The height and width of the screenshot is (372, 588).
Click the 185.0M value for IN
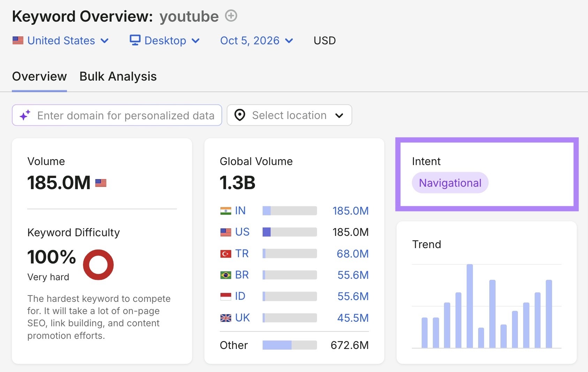click(x=350, y=211)
